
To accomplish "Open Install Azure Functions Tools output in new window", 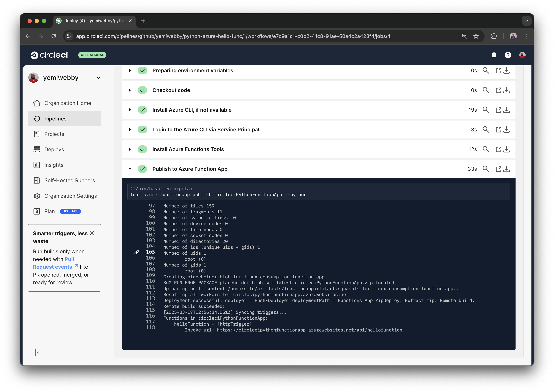I will 499,149.
